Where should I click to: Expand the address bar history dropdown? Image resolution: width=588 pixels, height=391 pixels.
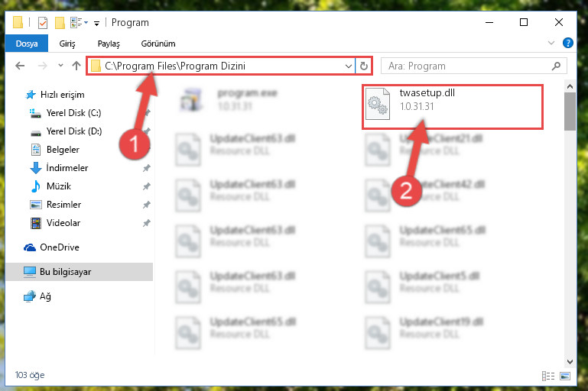click(x=349, y=66)
